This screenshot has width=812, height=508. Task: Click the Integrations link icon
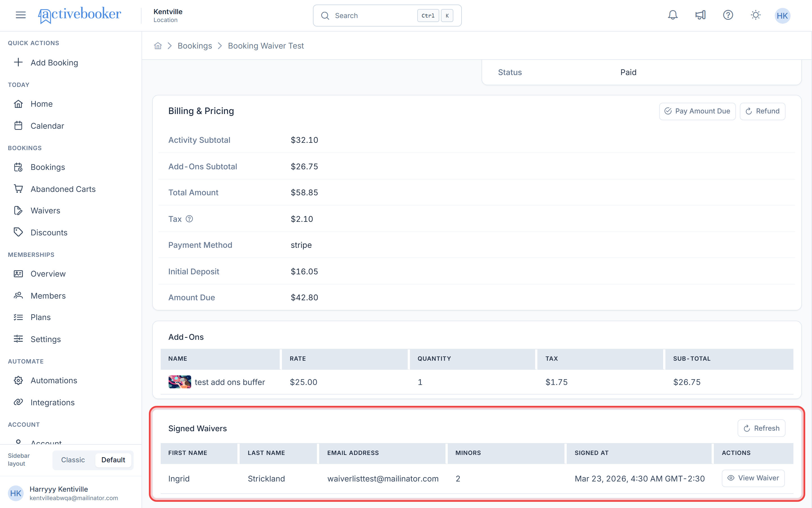point(18,402)
